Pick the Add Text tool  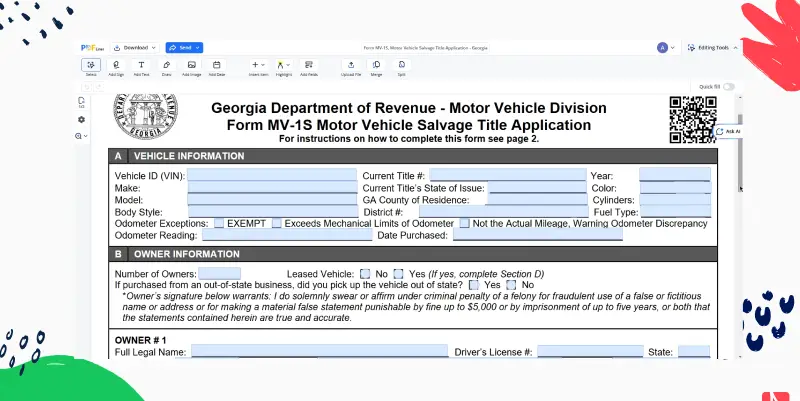[x=141, y=65]
